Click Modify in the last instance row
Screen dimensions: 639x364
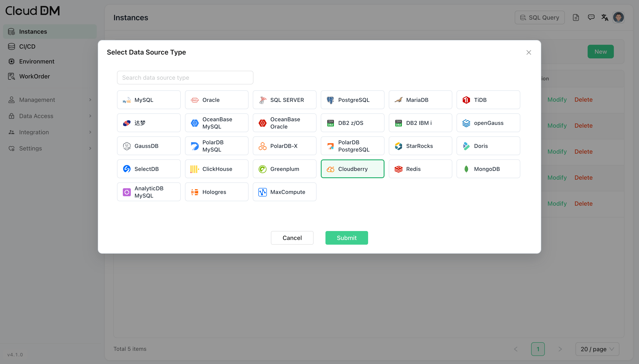(x=557, y=204)
